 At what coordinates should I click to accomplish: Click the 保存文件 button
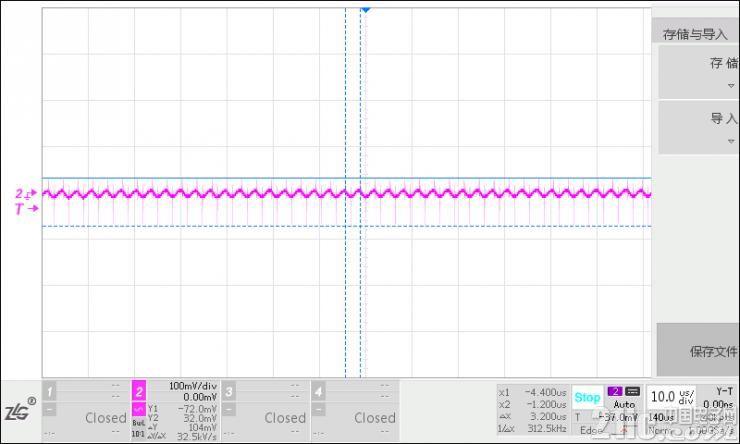[698, 350]
